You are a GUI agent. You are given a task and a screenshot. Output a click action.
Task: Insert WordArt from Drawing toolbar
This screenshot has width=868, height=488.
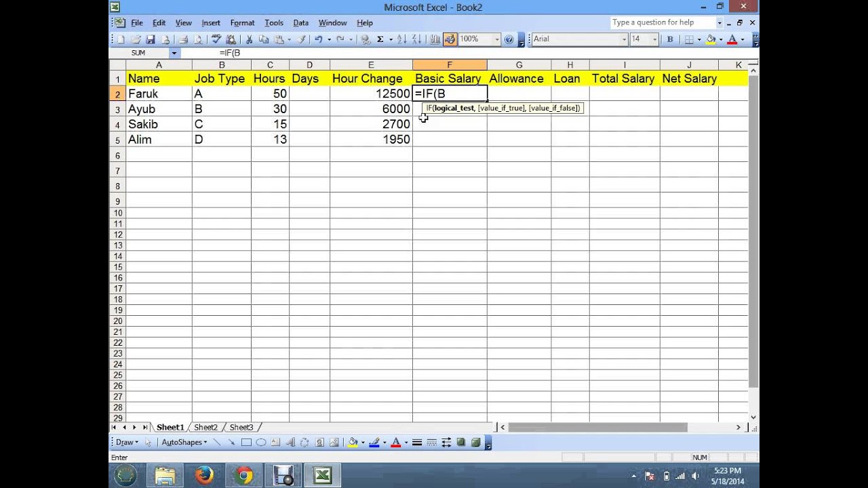point(290,443)
